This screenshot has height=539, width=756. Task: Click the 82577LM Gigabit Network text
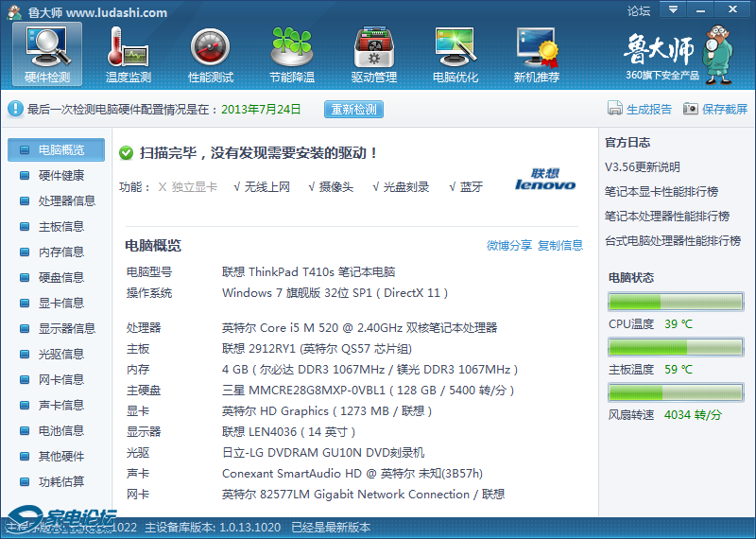click(x=364, y=495)
